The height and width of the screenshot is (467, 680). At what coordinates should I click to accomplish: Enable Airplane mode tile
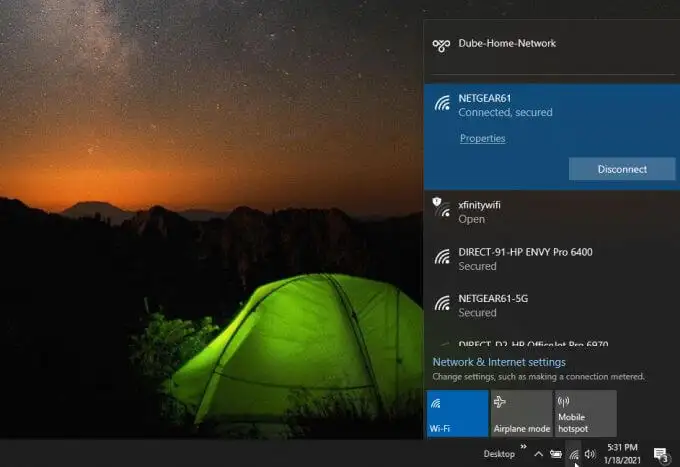(521, 413)
